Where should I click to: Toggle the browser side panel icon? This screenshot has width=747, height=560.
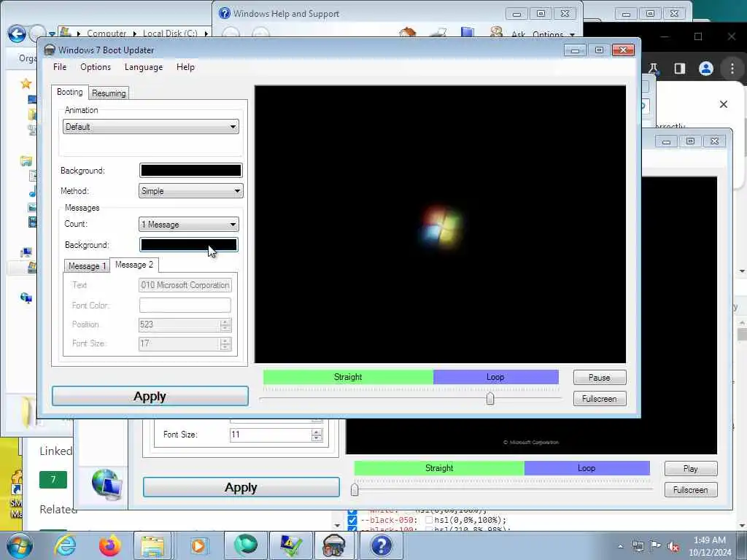click(679, 69)
